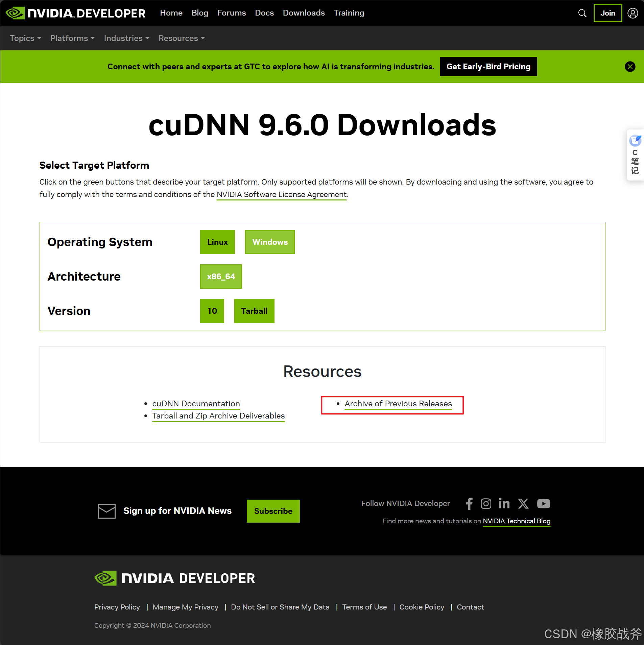Screen dimensions: 644x645
Task: Go to the Home nav item
Action: click(x=171, y=13)
